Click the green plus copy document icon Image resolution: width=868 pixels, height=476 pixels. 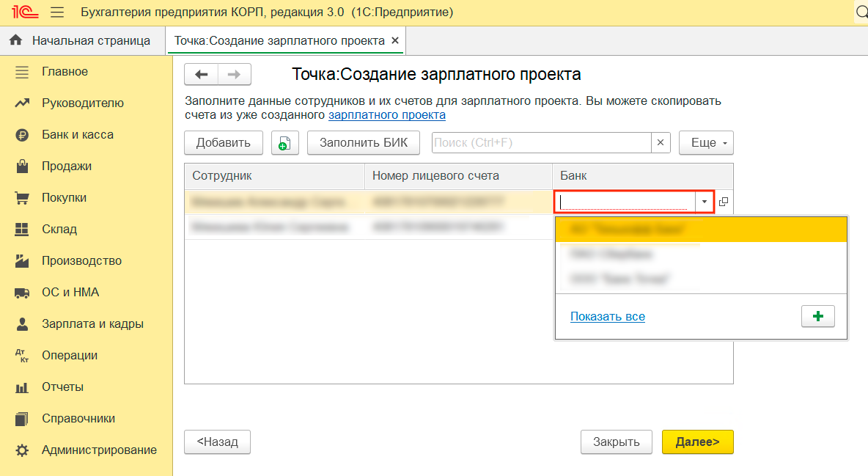pyautogui.click(x=285, y=143)
